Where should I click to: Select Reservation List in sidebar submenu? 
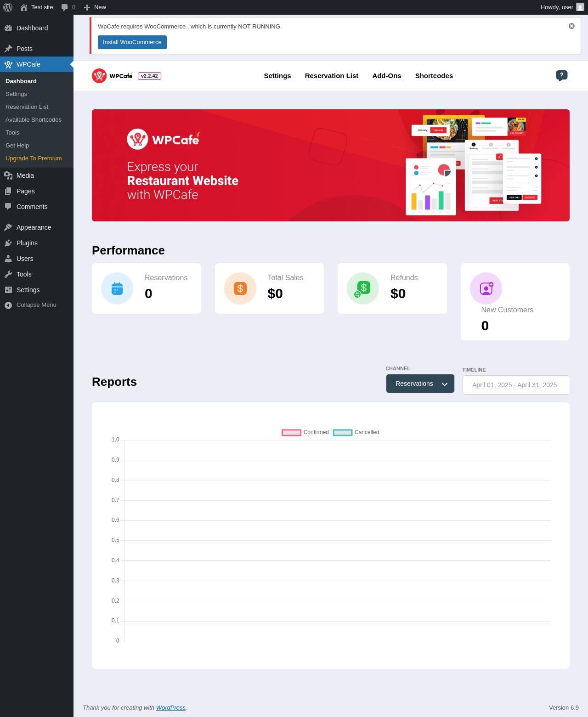tap(37, 107)
